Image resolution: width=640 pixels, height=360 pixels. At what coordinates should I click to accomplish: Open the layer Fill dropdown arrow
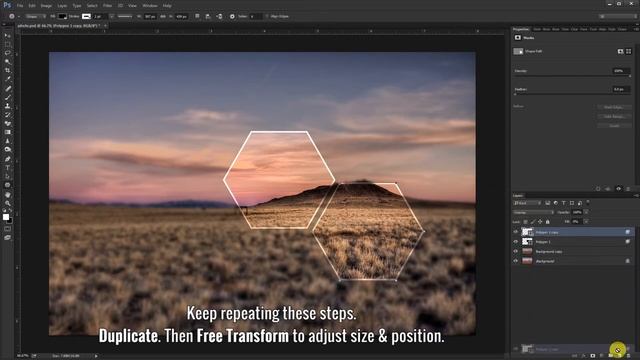click(x=587, y=222)
